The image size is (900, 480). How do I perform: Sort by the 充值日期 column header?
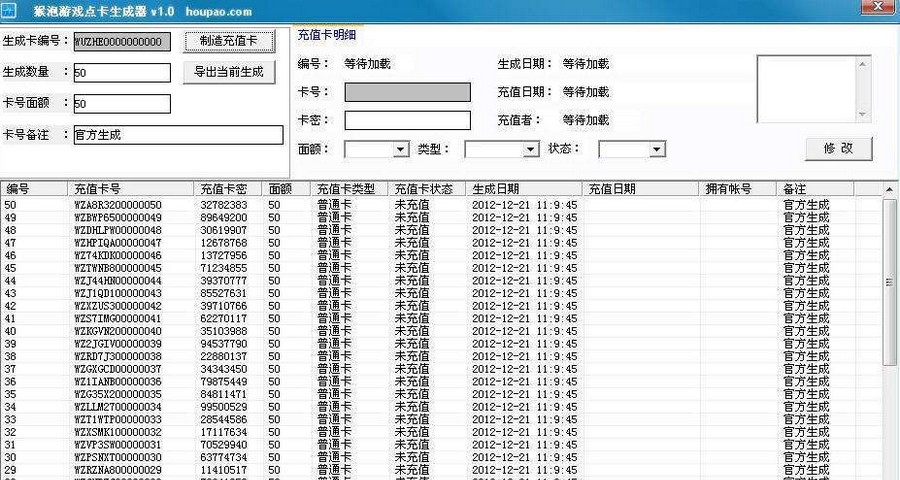[641, 189]
